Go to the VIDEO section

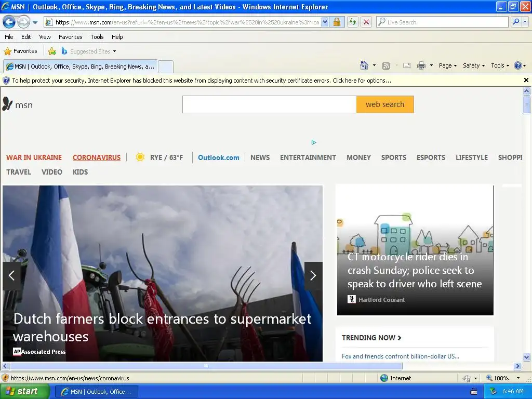pyautogui.click(x=51, y=172)
